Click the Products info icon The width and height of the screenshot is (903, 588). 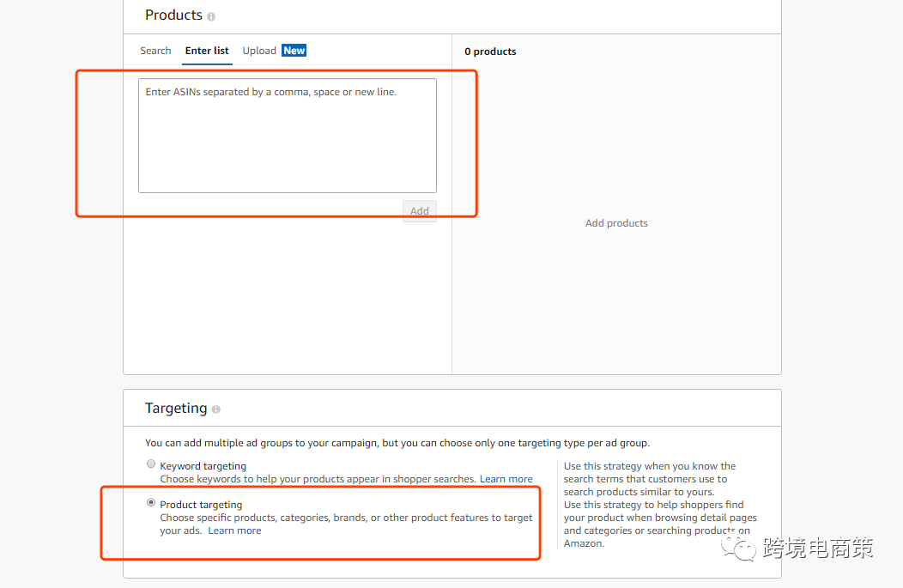click(x=211, y=16)
